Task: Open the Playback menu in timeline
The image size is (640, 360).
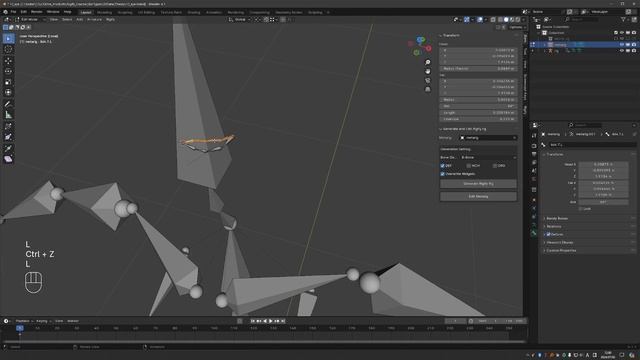Action: pos(23,321)
